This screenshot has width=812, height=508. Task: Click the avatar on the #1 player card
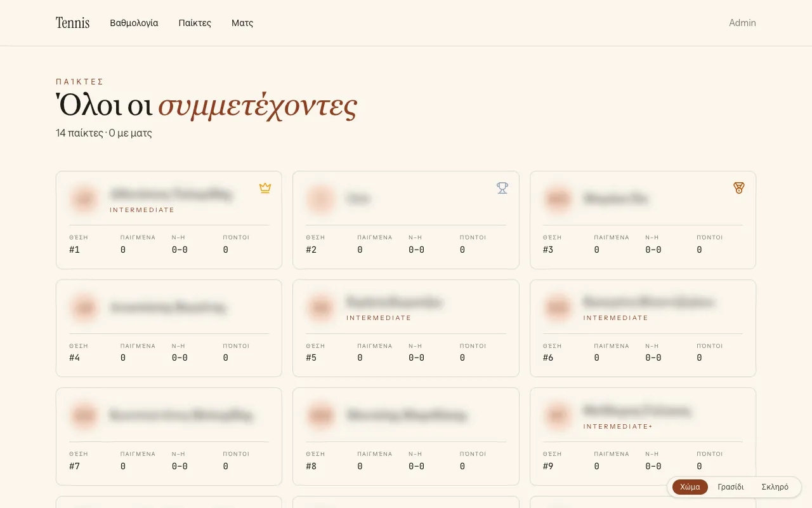[84, 199]
